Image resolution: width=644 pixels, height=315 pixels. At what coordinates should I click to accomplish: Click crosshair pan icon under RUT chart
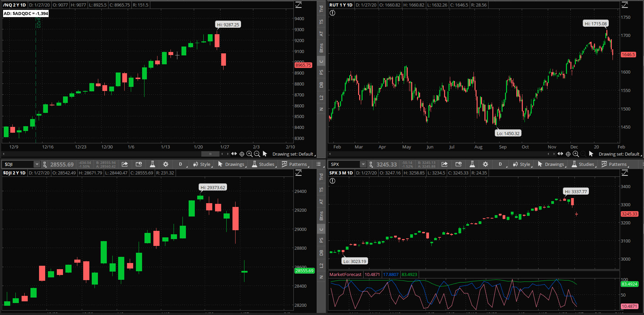(x=568, y=154)
